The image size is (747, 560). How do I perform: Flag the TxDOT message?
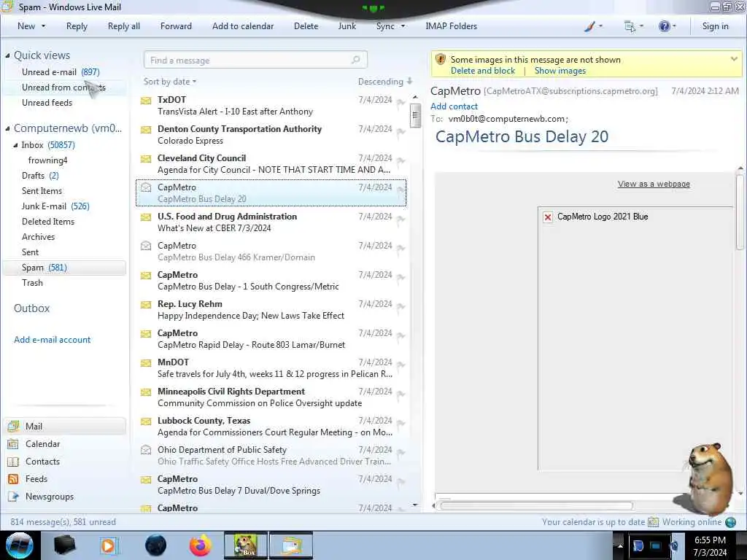pyautogui.click(x=400, y=103)
